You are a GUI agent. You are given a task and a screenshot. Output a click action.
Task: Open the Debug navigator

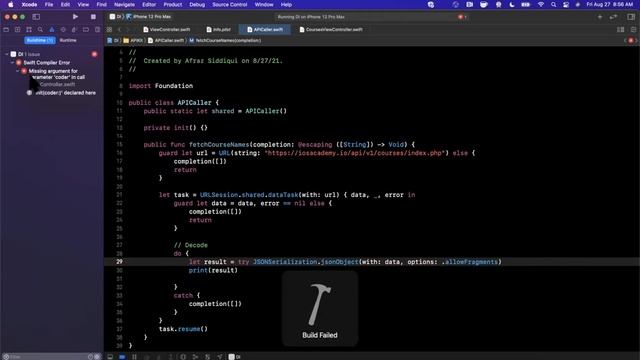pos(74,29)
